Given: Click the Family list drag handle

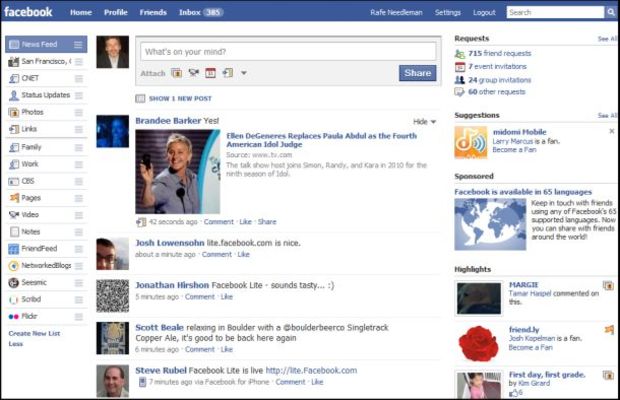Looking at the screenshot, I should pyautogui.click(x=79, y=147).
